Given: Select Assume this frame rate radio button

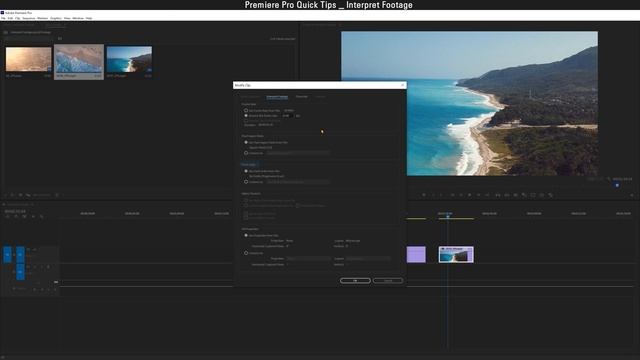Looking at the screenshot, I should [x=246, y=116].
